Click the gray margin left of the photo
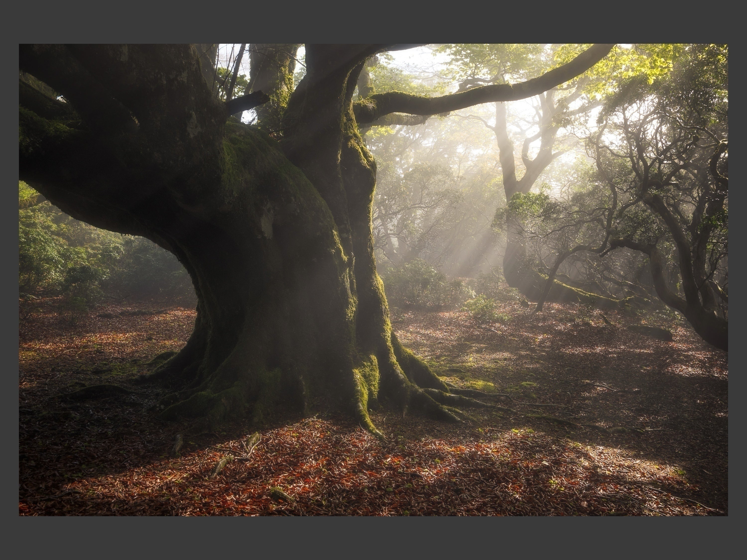 coord(9,280)
